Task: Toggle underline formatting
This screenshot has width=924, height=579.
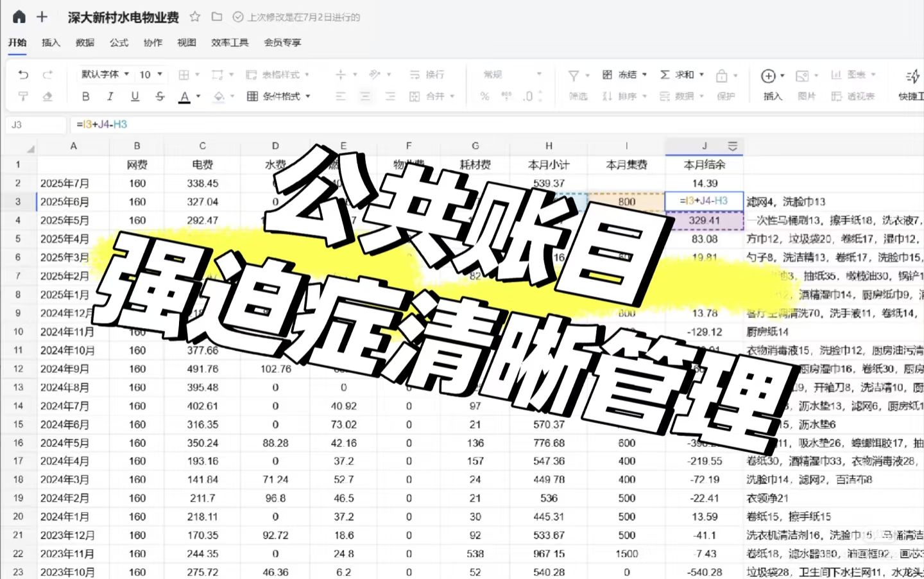Action: (135, 96)
